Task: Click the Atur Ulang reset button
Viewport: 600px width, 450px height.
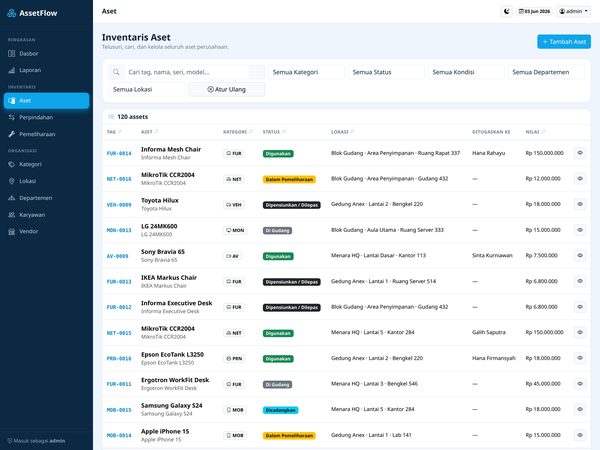Action: tap(227, 90)
